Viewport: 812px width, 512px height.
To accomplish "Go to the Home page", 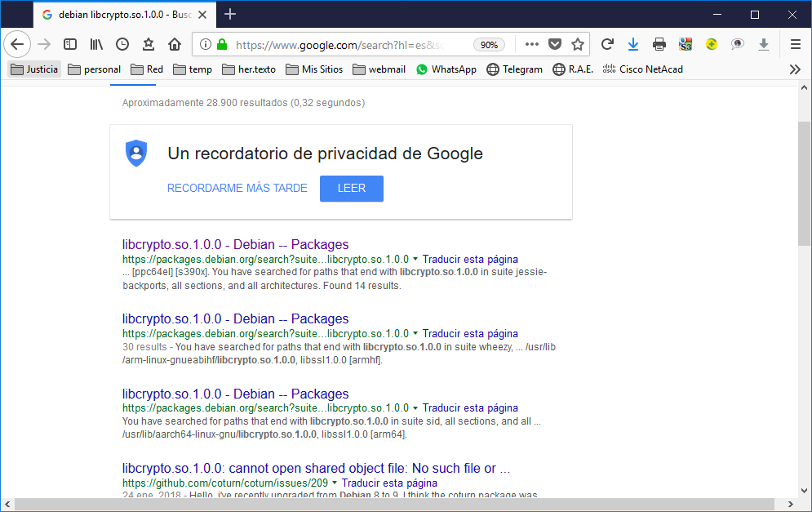I will 175,45.
